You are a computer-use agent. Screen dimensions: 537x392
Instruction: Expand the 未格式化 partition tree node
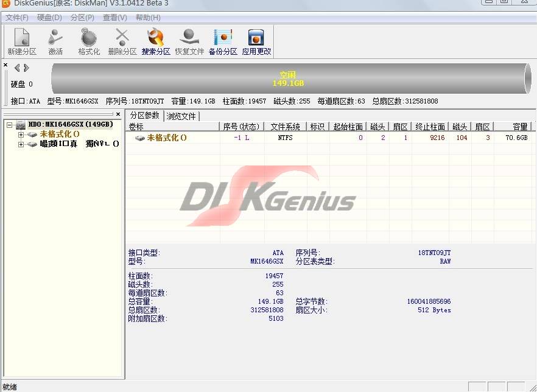pyautogui.click(x=21, y=135)
